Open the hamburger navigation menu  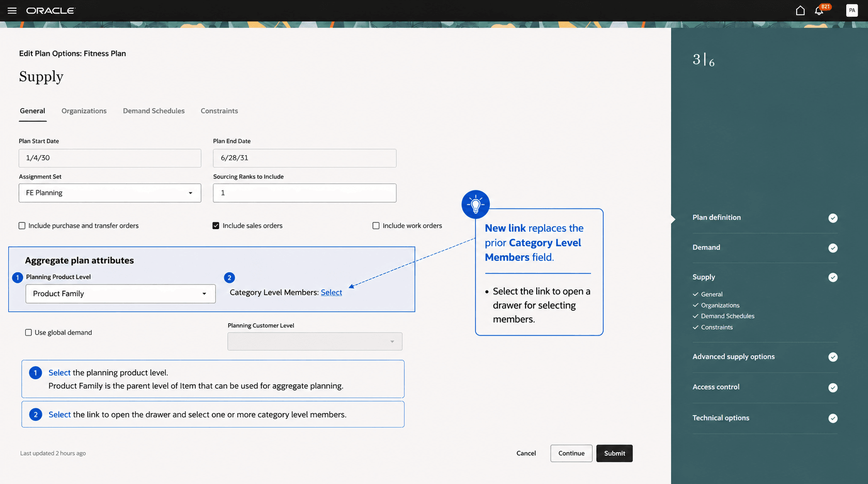tap(12, 10)
